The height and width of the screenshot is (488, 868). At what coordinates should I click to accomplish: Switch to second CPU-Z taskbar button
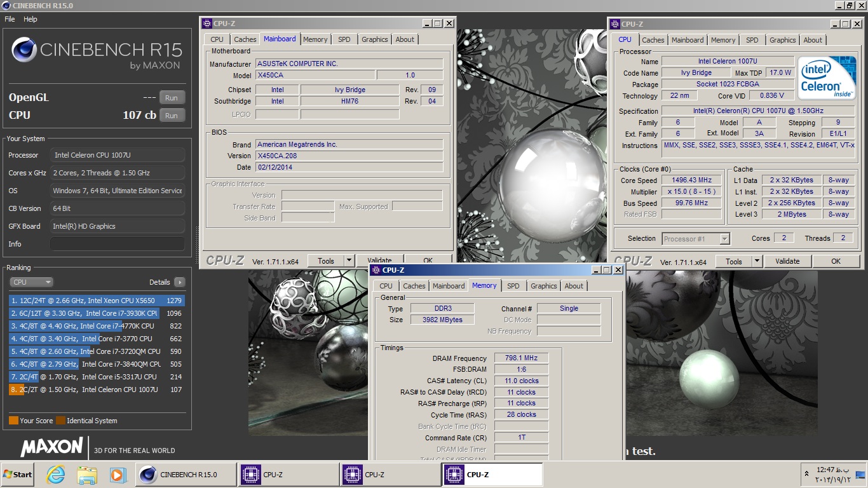point(391,475)
